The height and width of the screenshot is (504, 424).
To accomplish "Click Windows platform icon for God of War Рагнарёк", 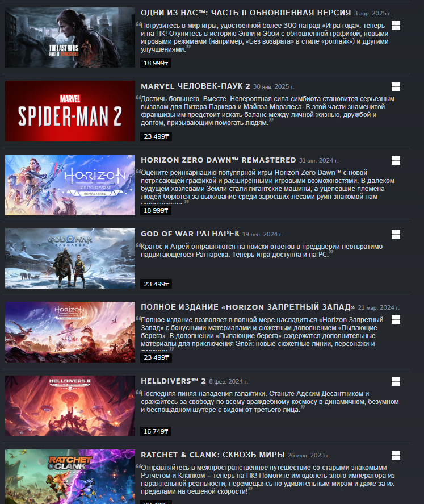I will coord(396,234).
